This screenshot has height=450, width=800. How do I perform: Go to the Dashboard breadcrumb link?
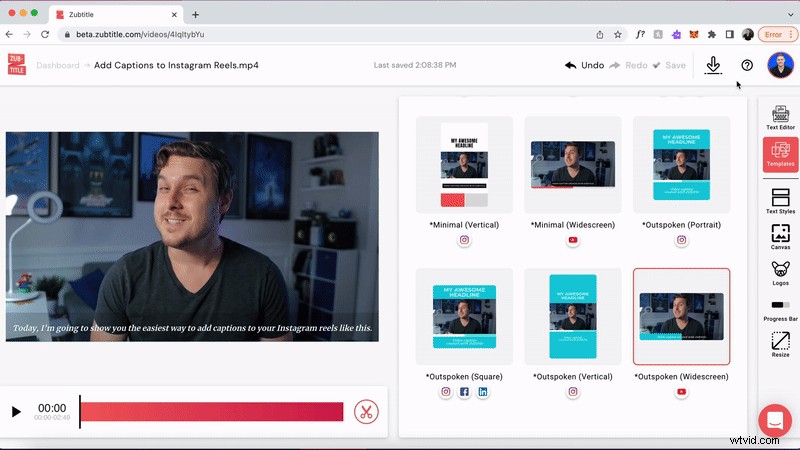point(58,65)
